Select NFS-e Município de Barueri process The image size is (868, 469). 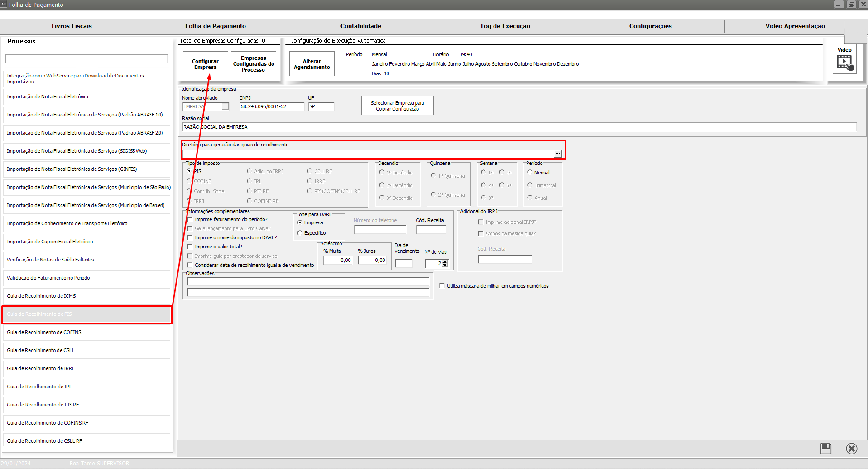coord(86,206)
